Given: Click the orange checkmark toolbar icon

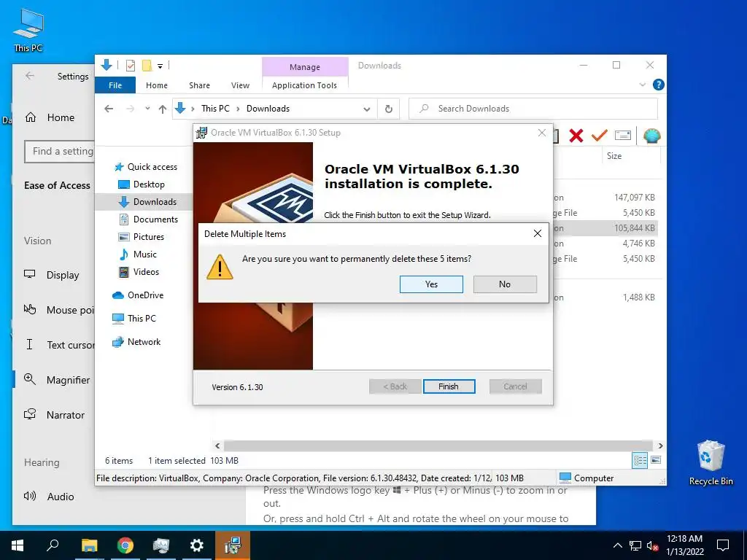Looking at the screenshot, I should [x=600, y=136].
